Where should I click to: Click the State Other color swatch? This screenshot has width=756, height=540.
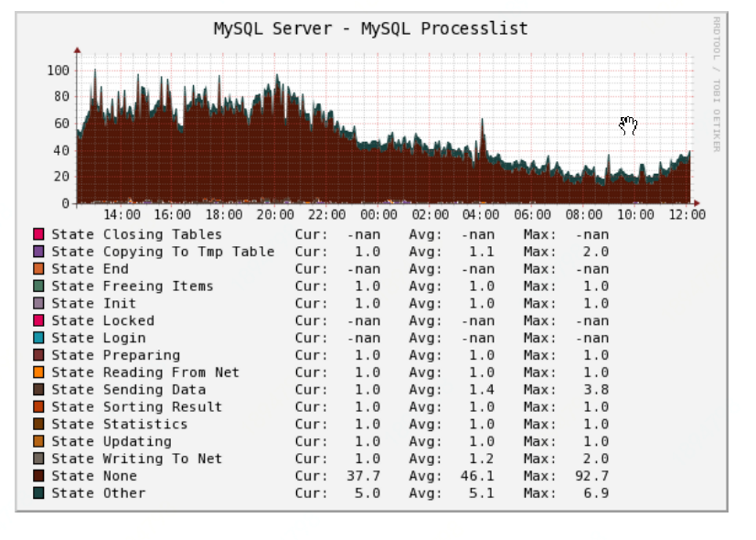pyautogui.click(x=39, y=493)
